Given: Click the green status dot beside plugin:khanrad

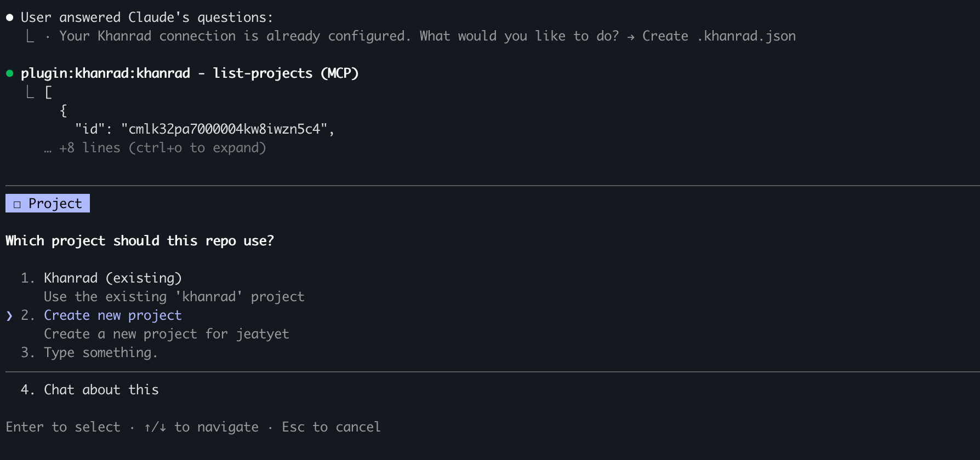Looking at the screenshot, I should tap(9, 73).
